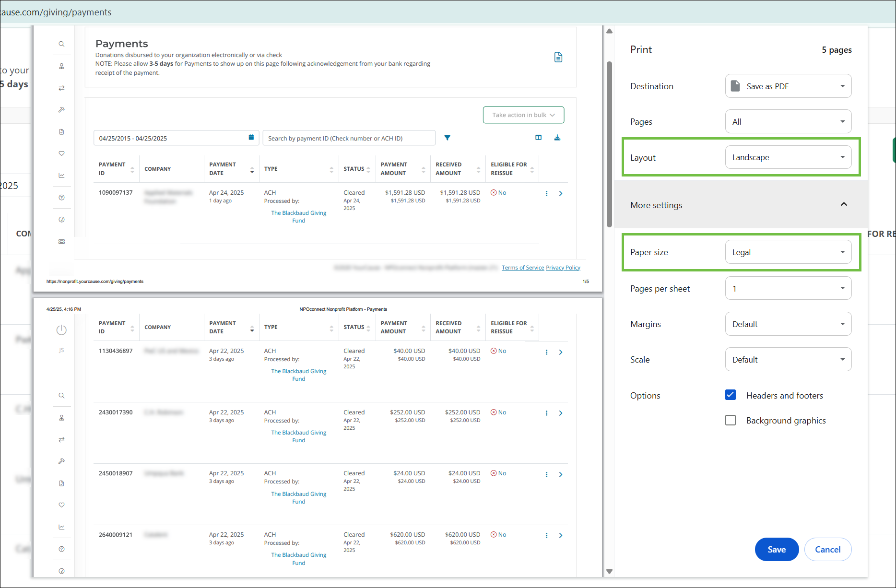Open three-dot menu for payment 1090097137
This screenshot has height=588, width=896.
pos(546,193)
